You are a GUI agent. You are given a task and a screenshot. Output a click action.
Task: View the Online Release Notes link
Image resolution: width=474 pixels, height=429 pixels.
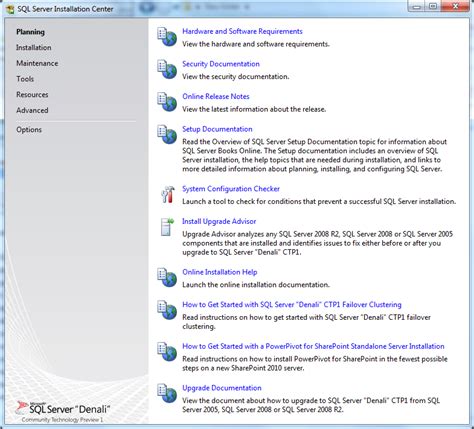tap(216, 96)
